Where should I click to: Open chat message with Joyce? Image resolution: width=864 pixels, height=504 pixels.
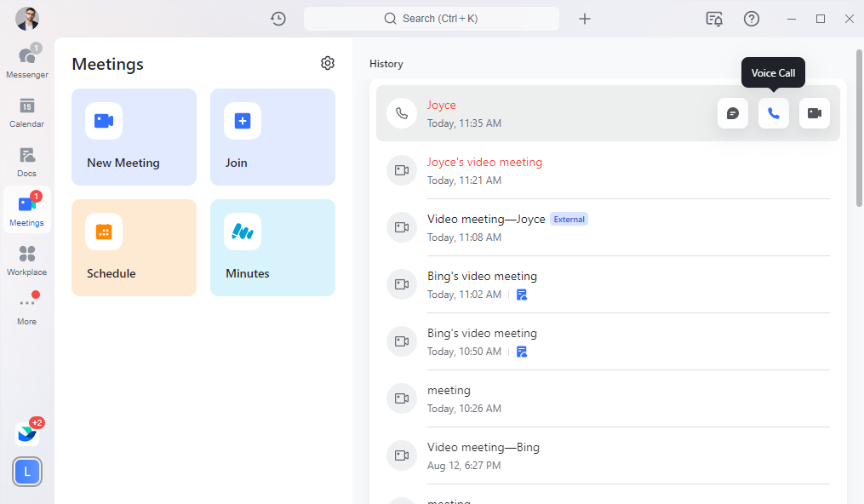pyautogui.click(x=732, y=113)
